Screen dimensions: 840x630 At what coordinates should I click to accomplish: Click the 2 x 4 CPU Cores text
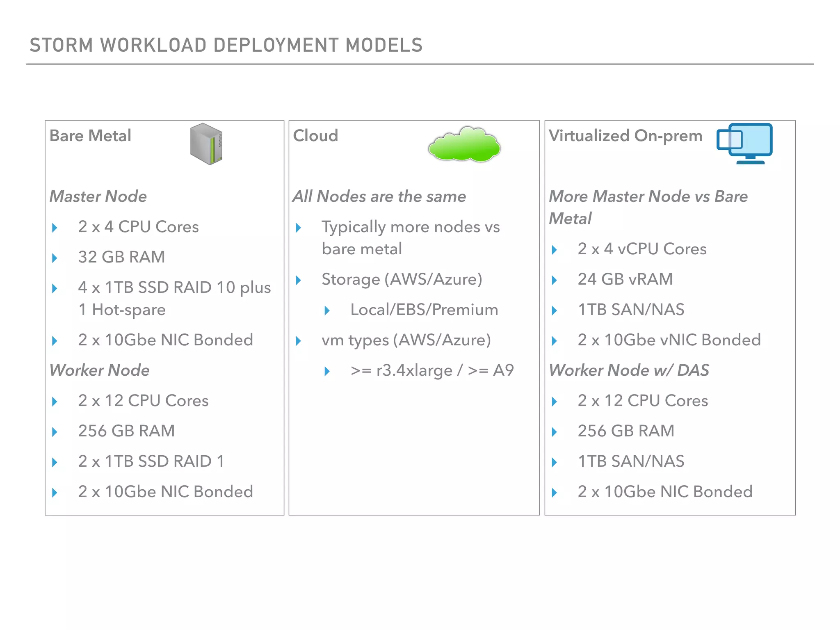138,227
